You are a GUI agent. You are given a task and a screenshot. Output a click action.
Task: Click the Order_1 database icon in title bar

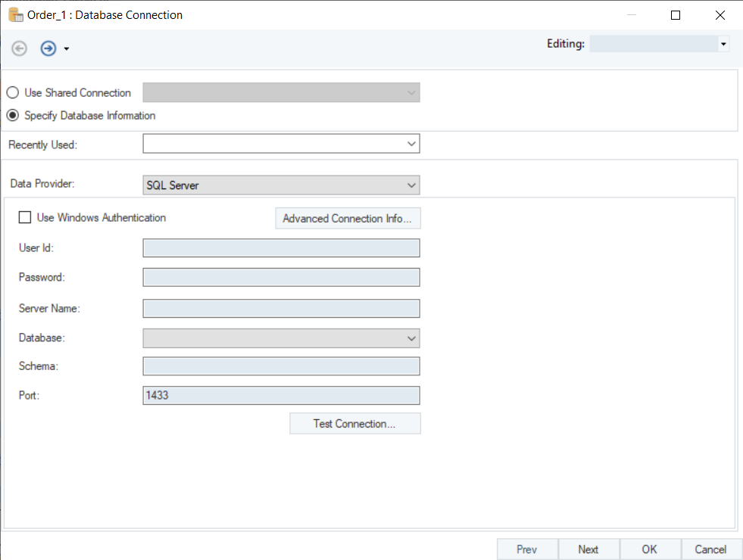[x=14, y=14]
